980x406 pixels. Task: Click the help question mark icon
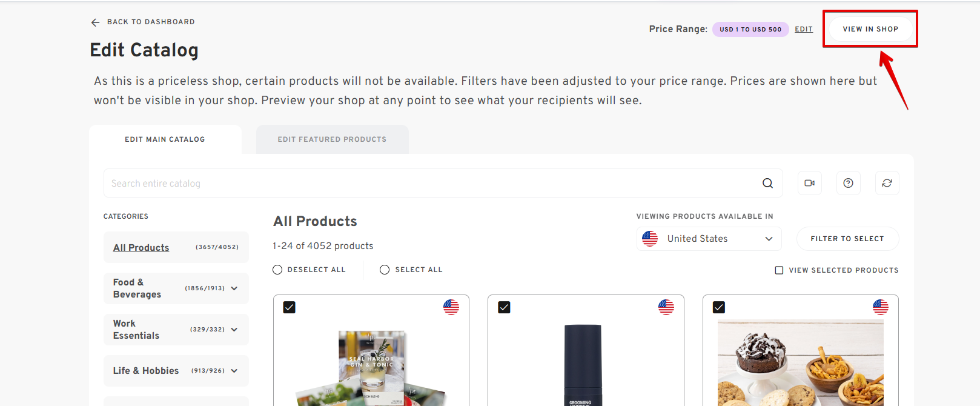pyautogui.click(x=848, y=183)
